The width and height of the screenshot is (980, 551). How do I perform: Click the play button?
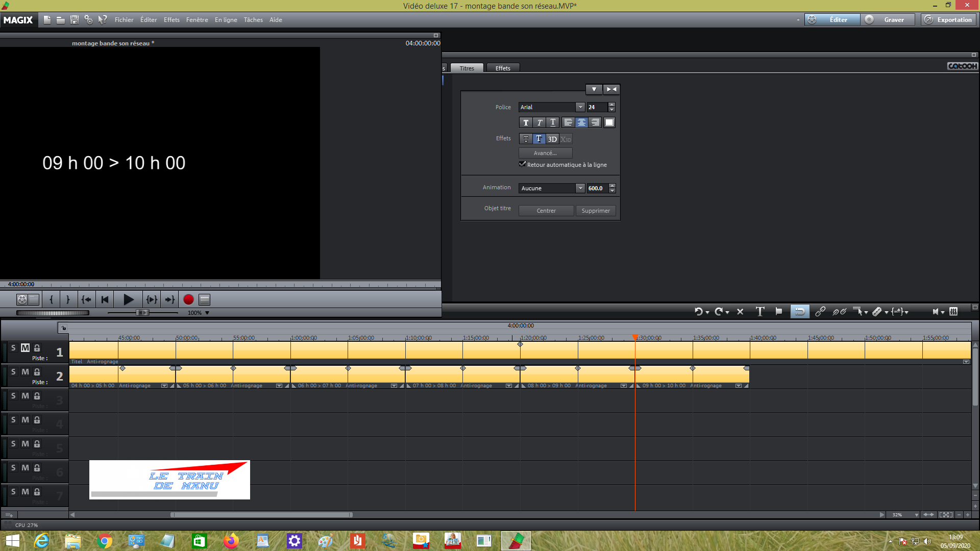tap(128, 300)
